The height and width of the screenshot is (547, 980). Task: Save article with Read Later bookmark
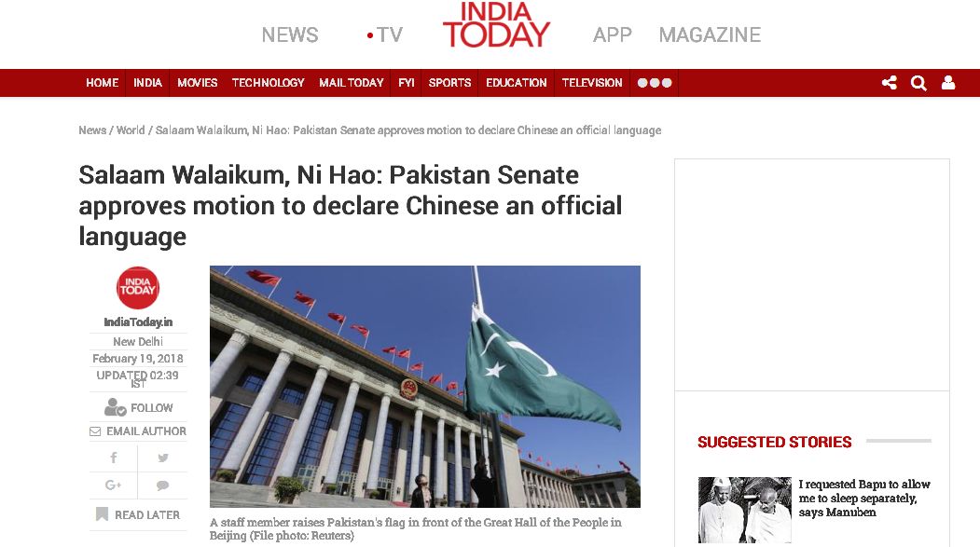138,514
